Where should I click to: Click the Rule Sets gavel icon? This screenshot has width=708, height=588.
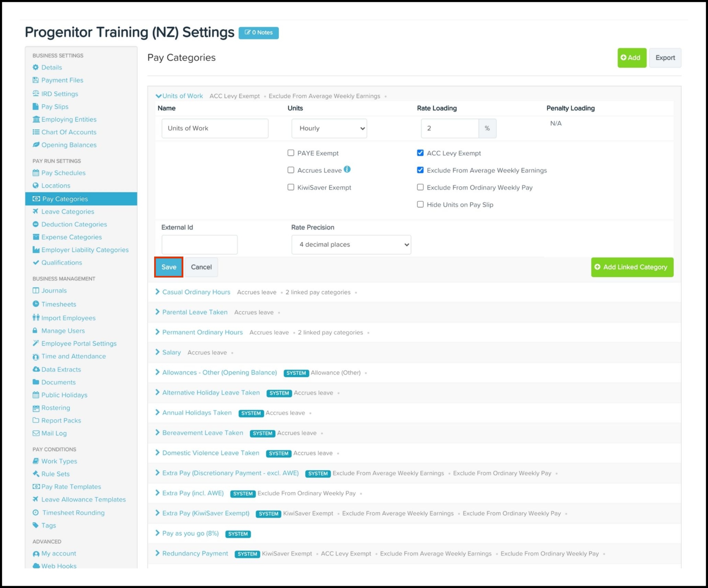coord(36,474)
